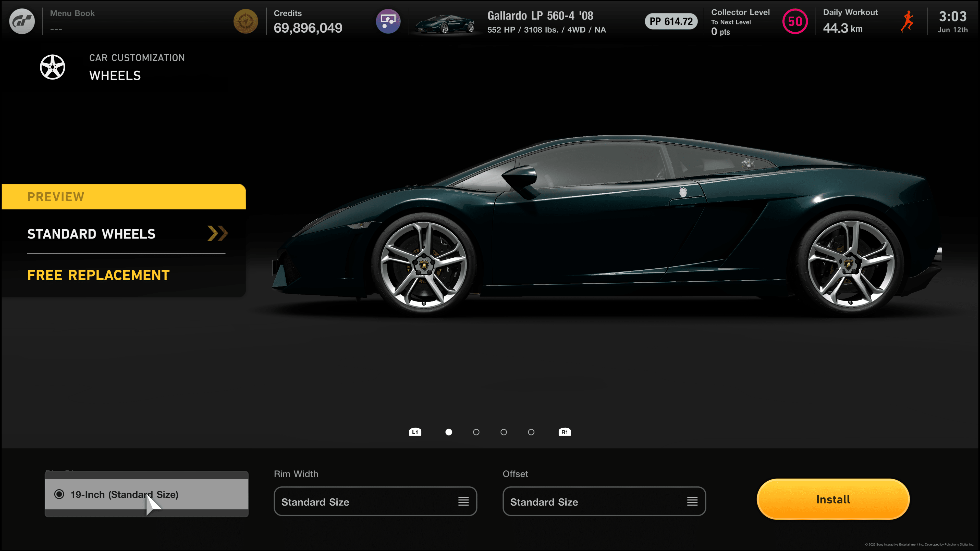Select the fourth view page dot
This screenshot has width=980, height=551.
[x=531, y=432]
